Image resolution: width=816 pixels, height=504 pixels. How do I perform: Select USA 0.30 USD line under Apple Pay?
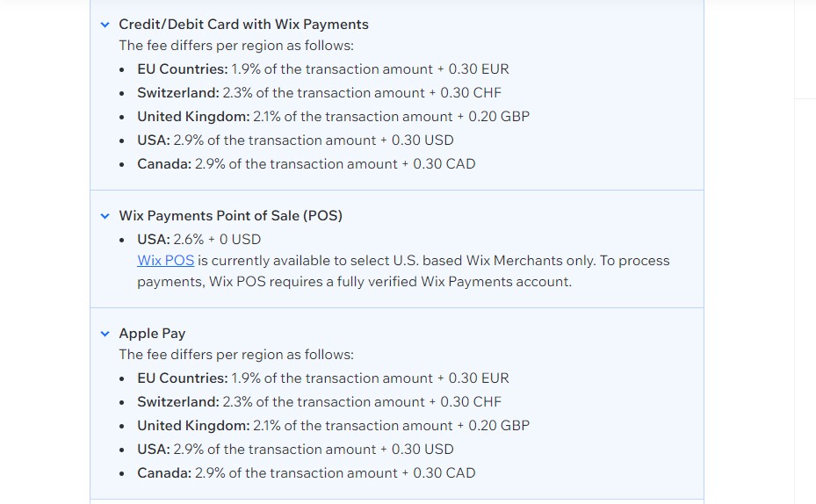tap(296, 450)
